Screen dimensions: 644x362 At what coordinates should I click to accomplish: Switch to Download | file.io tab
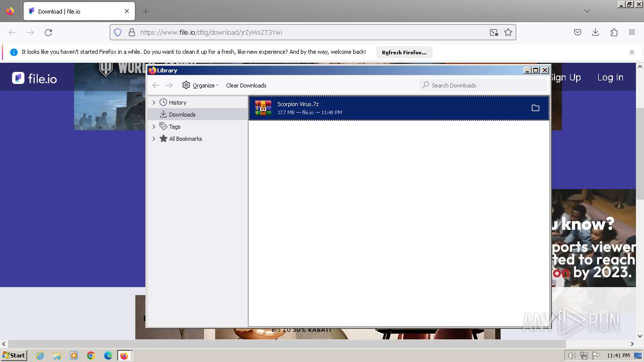coord(79,11)
